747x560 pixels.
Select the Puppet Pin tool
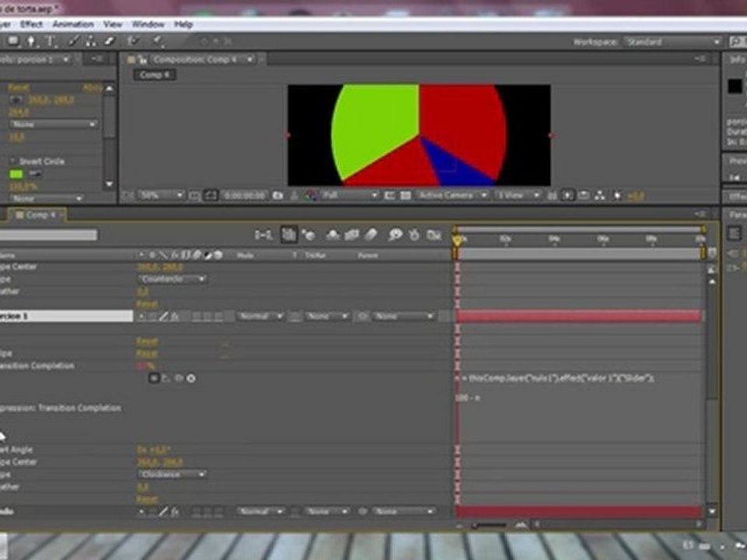tap(158, 41)
